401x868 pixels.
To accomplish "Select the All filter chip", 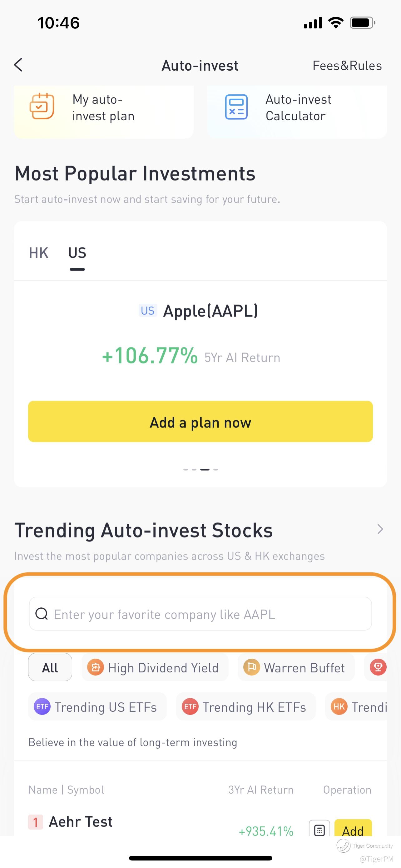I will (x=50, y=668).
